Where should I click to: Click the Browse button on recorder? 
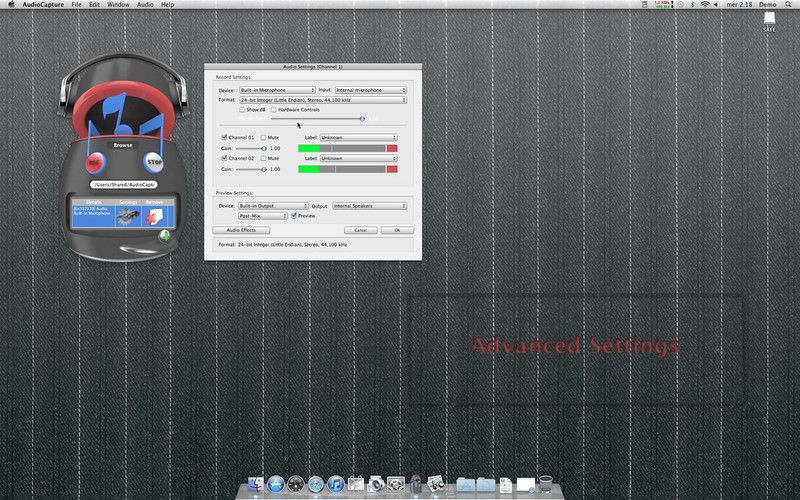[123, 145]
